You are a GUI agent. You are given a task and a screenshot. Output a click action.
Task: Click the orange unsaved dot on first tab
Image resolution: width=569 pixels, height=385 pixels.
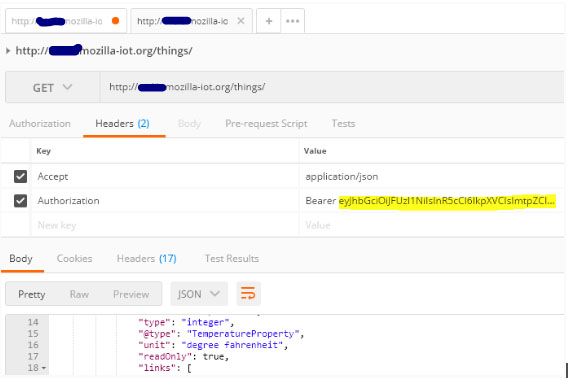[x=115, y=21]
